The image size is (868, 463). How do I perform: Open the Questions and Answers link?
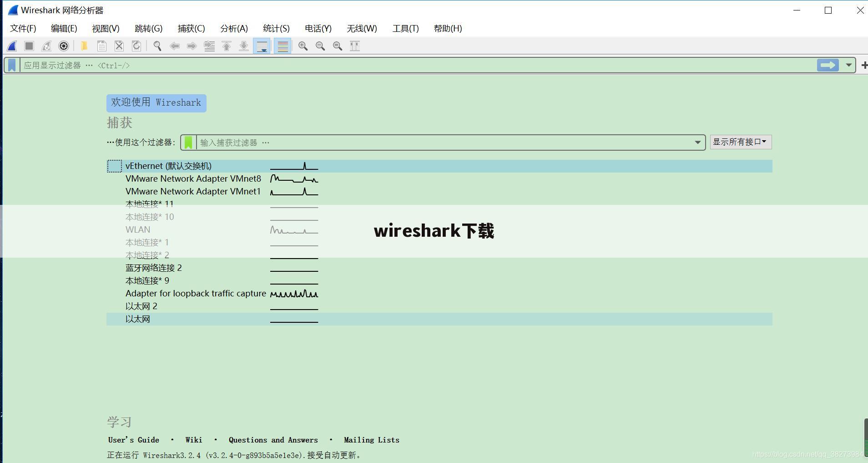273,440
